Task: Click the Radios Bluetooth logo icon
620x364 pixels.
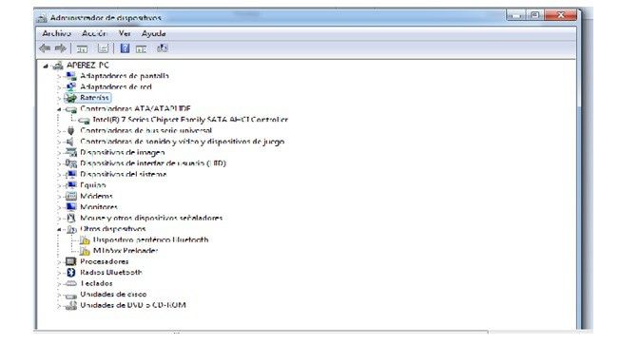Action: pyautogui.click(x=71, y=273)
